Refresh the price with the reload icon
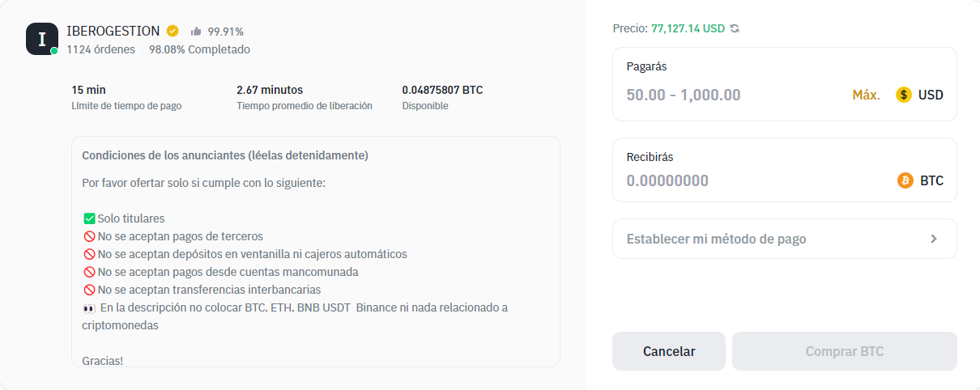 click(735, 28)
